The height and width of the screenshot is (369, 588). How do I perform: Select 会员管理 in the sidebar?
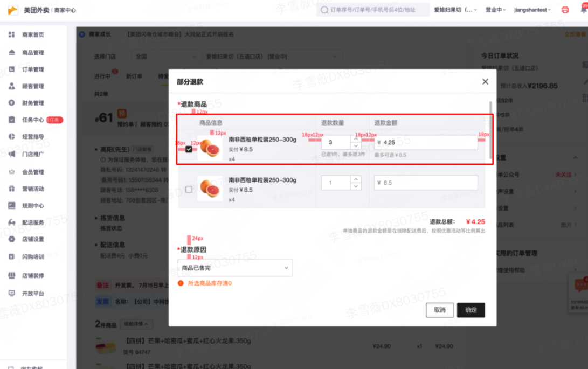pyautogui.click(x=33, y=172)
